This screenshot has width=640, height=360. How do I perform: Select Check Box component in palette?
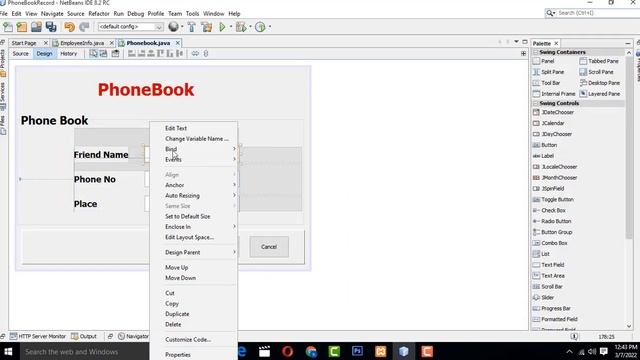pyautogui.click(x=549, y=211)
